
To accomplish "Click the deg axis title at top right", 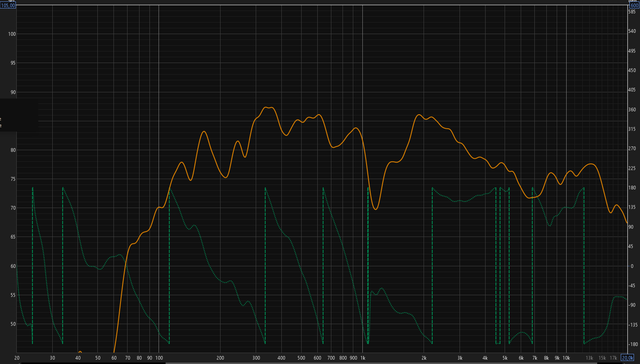I will (633, 1).
